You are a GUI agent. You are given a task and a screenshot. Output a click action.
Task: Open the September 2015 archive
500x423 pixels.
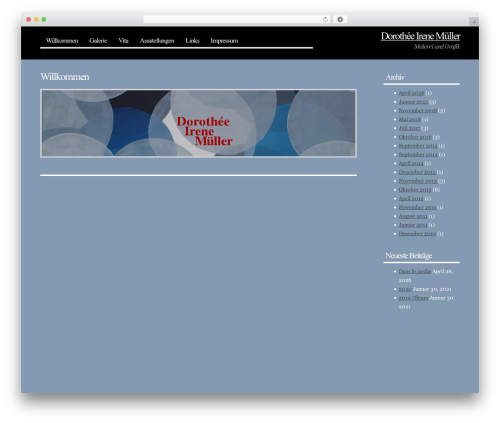tap(418, 146)
